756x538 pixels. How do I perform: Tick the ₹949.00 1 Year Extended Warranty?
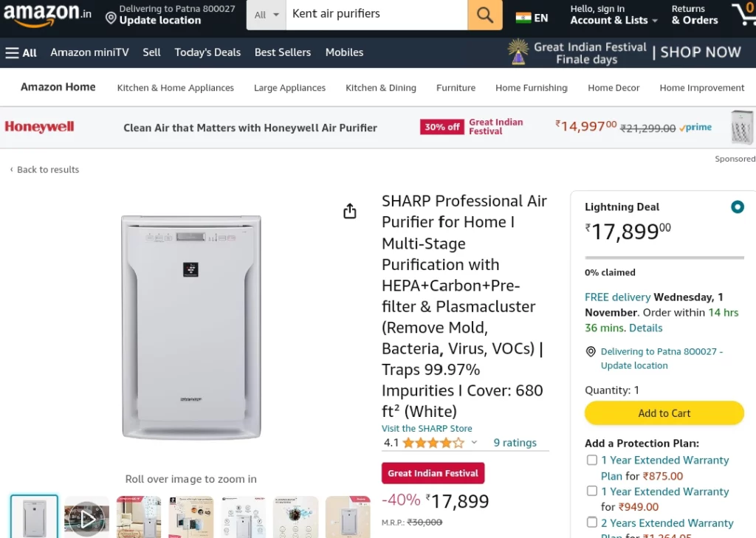tap(592, 492)
